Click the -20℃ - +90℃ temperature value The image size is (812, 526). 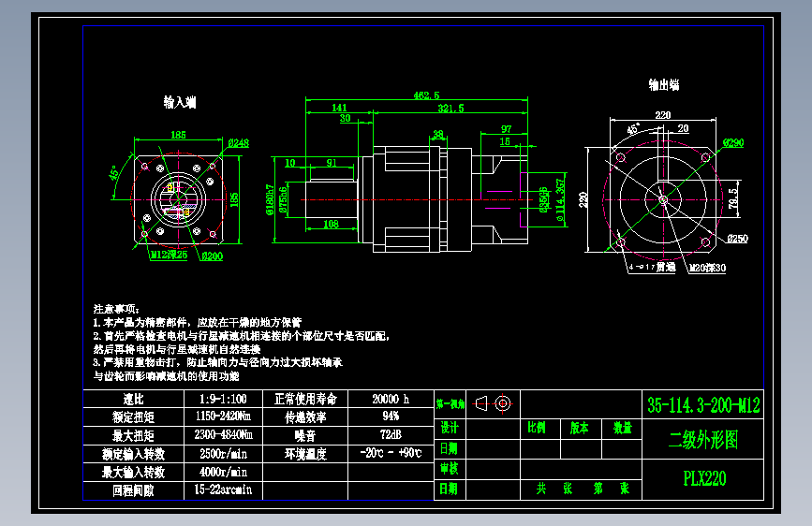click(x=391, y=453)
